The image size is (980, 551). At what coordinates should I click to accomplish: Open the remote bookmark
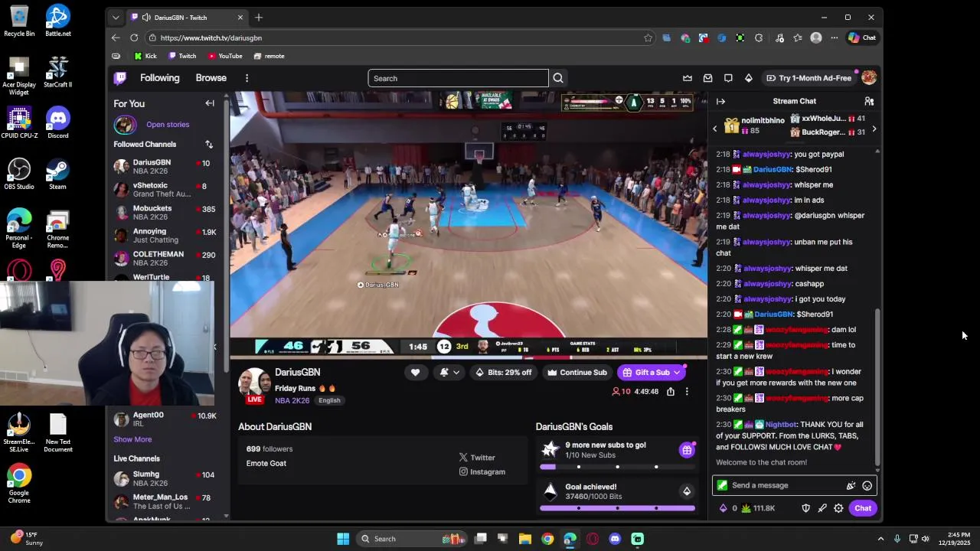(269, 56)
